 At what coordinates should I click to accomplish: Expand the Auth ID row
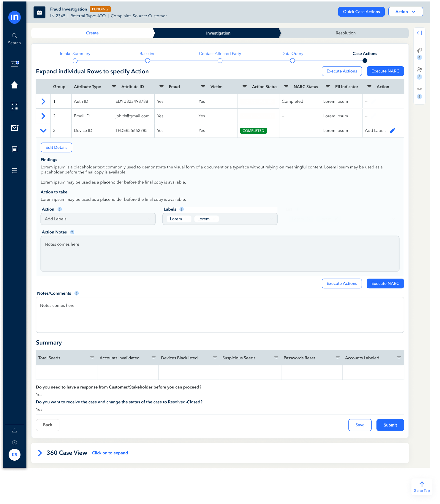pos(43,102)
